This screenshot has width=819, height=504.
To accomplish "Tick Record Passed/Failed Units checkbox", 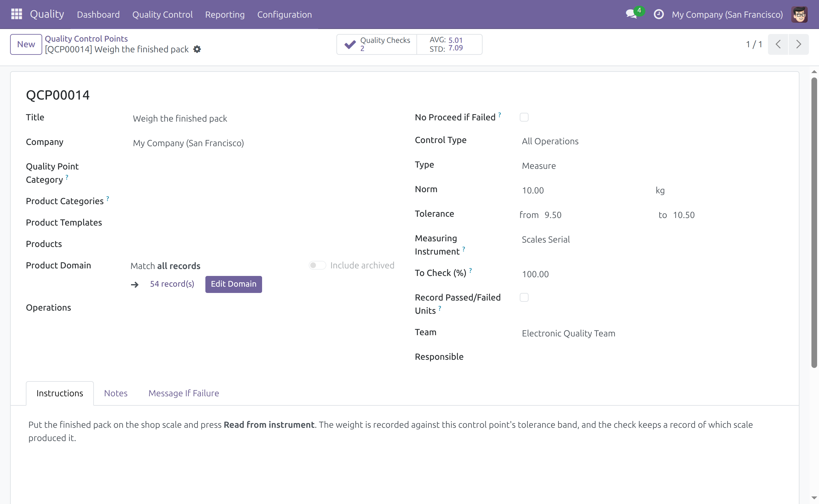I will 524,297.
